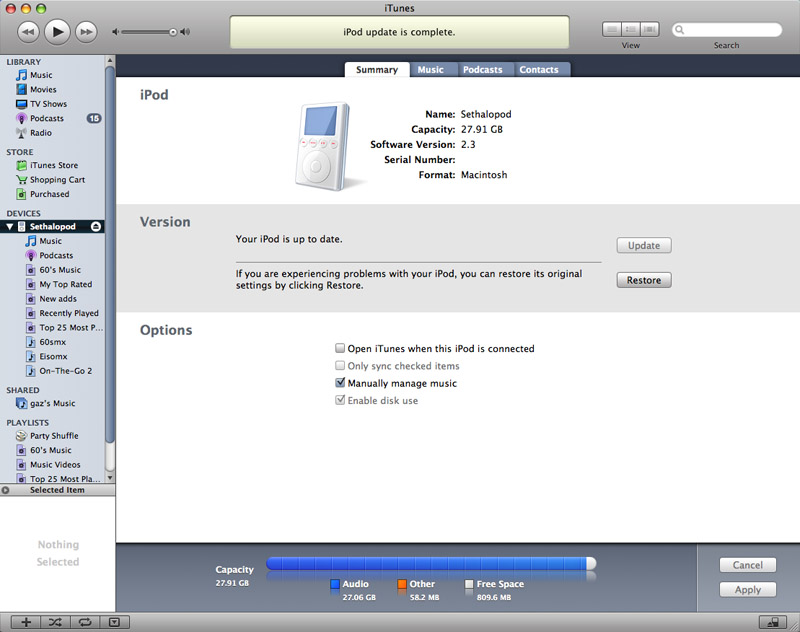Image resolution: width=800 pixels, height=632 pixels.
Task: Toggle Enable disk use checkbox
Action: (x=340, y=400)
